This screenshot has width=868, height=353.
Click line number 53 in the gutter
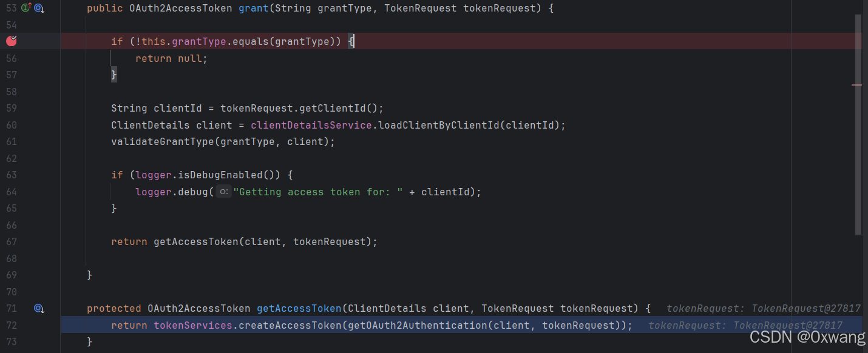(11, 8)
